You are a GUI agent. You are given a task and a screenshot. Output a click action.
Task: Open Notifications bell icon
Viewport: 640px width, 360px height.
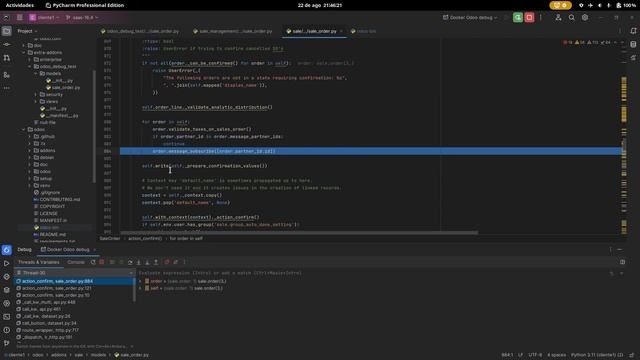633,31
